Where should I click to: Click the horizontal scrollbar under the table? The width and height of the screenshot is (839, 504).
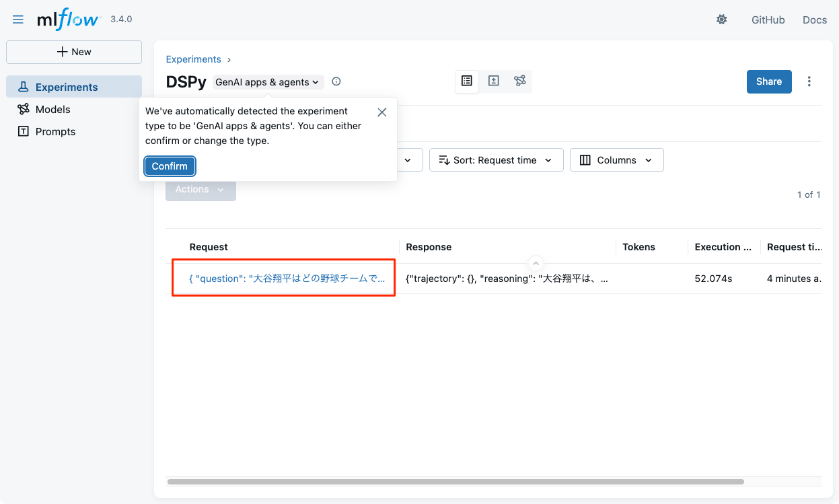455,482
